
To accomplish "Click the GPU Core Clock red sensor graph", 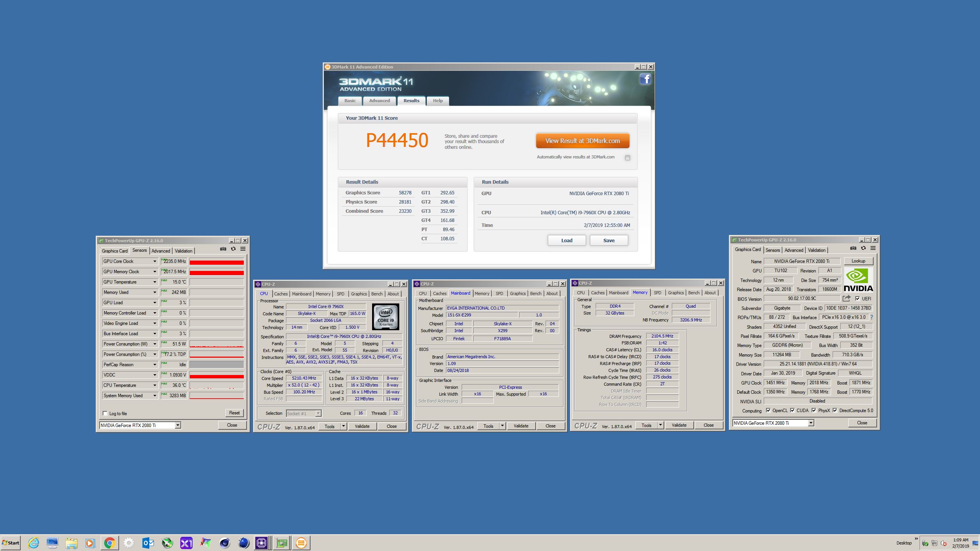I will click(217, 262).
